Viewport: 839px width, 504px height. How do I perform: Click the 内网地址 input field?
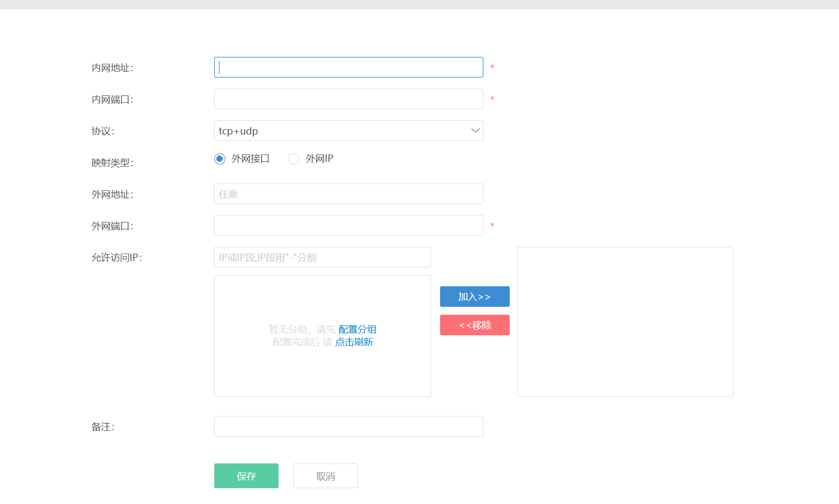348,67
